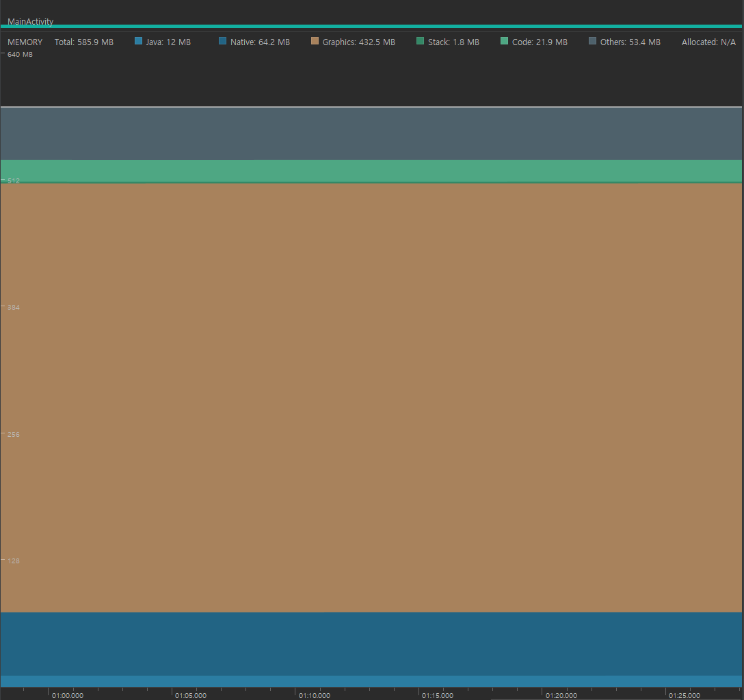
Task: Click the Total: 585.9 MB value
Action: 84,42
